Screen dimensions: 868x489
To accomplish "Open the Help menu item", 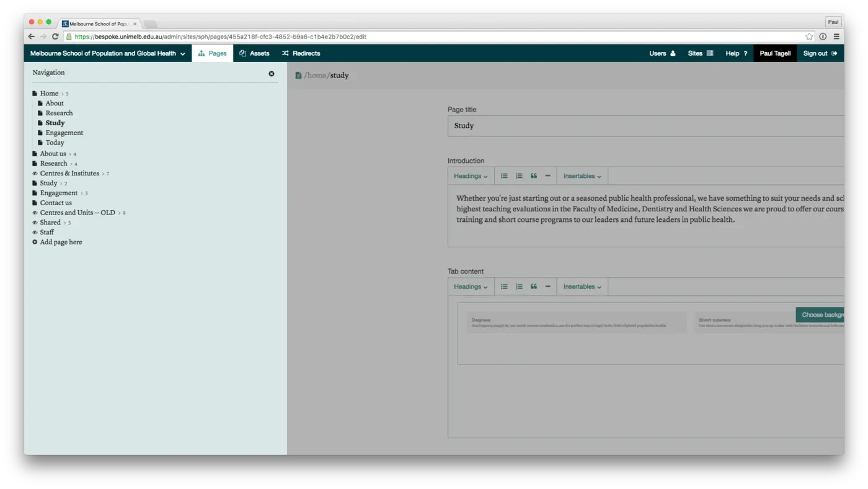I will click(x=737, y=53).
